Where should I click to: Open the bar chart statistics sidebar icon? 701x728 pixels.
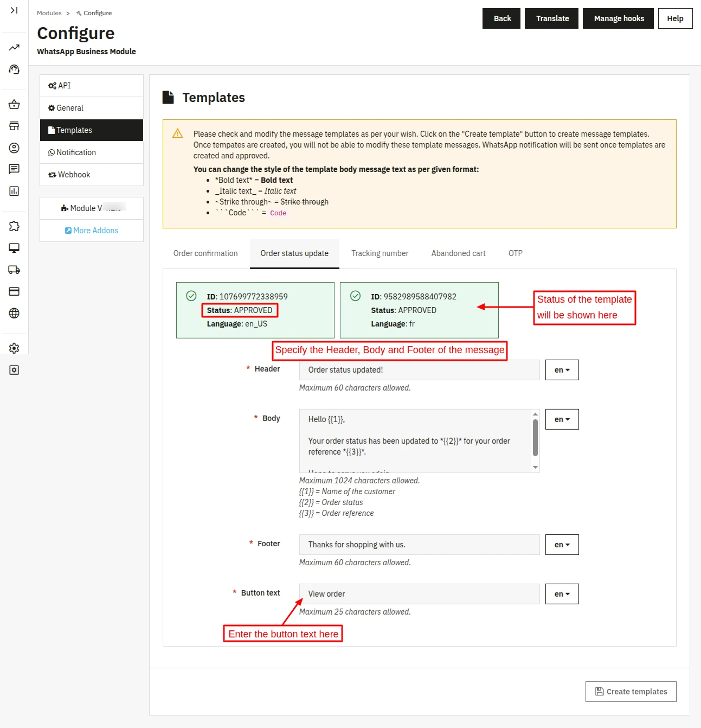click(14, 191)
